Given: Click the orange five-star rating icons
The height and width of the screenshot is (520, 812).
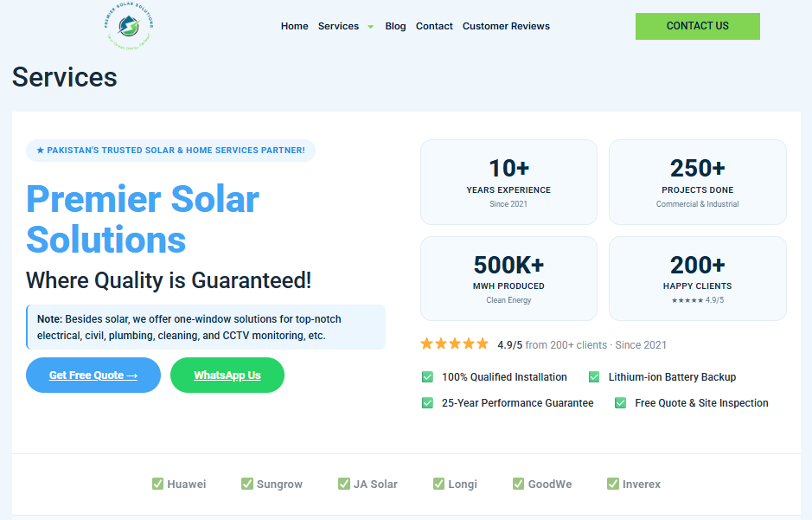Looking at the screenshot, I should pos(454,343).
